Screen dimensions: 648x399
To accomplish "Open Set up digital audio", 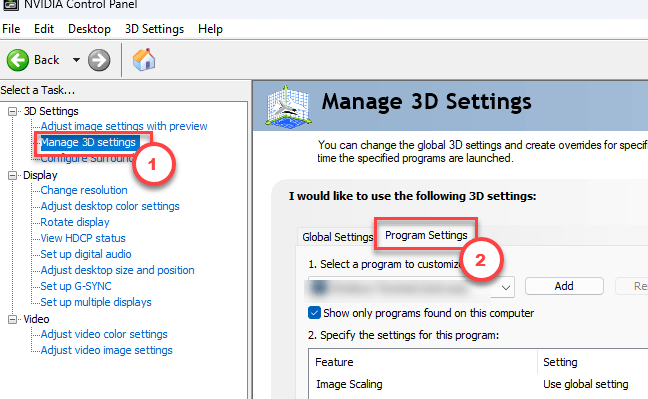I will [x=86, y=254].
